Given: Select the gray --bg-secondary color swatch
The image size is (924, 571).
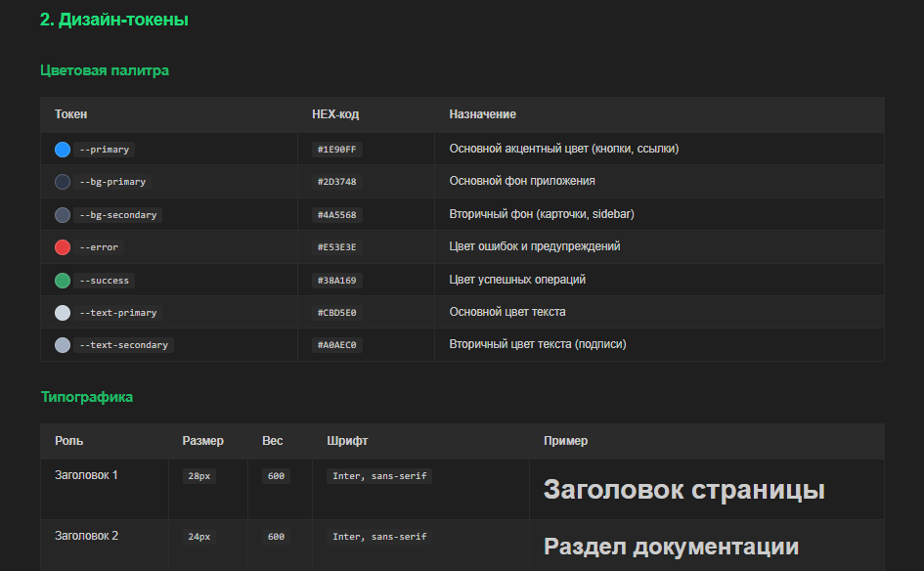Looking at the screenshot, I should tap(63, 215).
